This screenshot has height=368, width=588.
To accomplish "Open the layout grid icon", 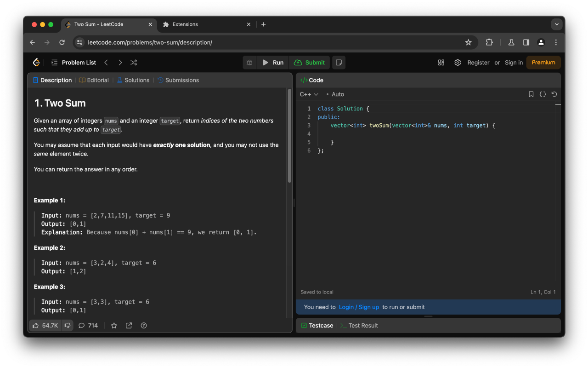I will (x=441, y=63).
